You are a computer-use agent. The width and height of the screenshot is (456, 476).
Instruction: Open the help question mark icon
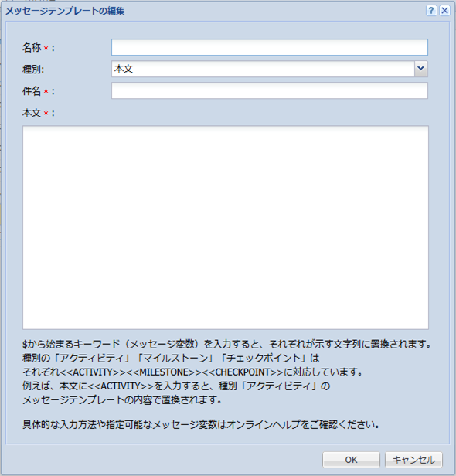(x=431, y=11)
